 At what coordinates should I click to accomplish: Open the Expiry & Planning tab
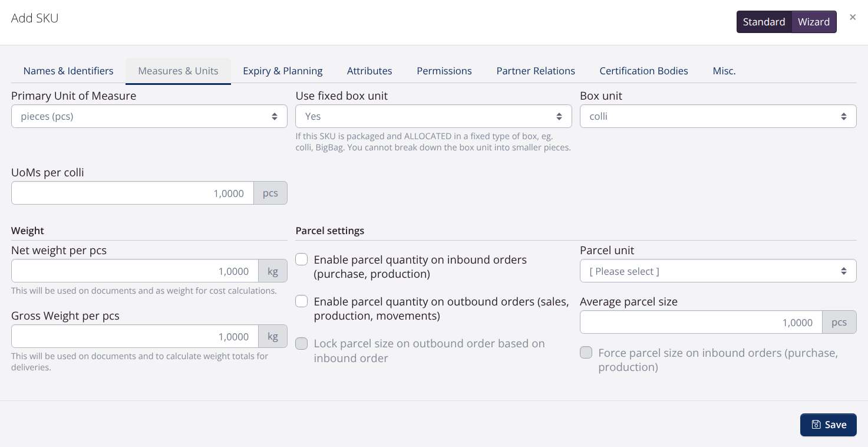(283, 71)
